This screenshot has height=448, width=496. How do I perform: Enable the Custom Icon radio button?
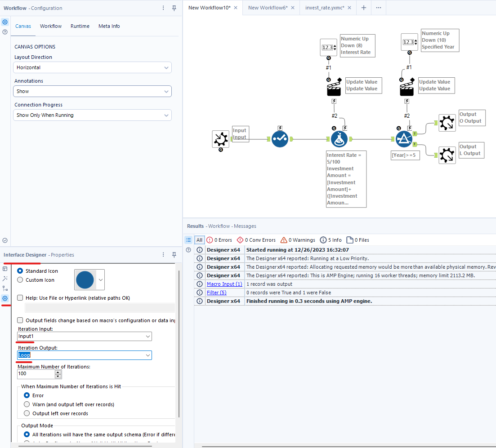coord(20,280)
